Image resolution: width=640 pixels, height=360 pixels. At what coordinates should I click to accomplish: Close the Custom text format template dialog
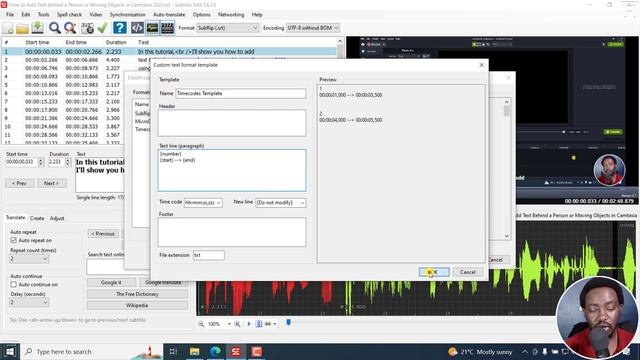[x=481, y=65]
